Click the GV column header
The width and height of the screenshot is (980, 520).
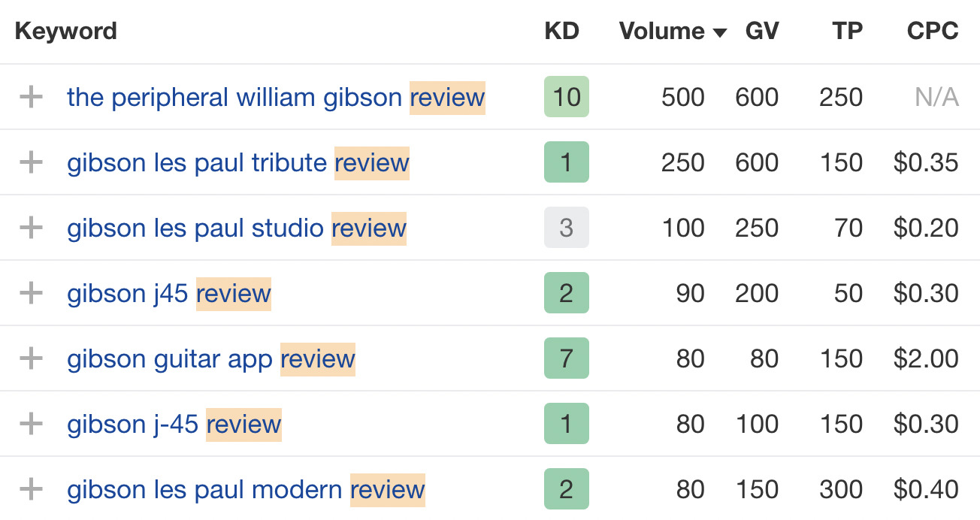coord(762,31)
